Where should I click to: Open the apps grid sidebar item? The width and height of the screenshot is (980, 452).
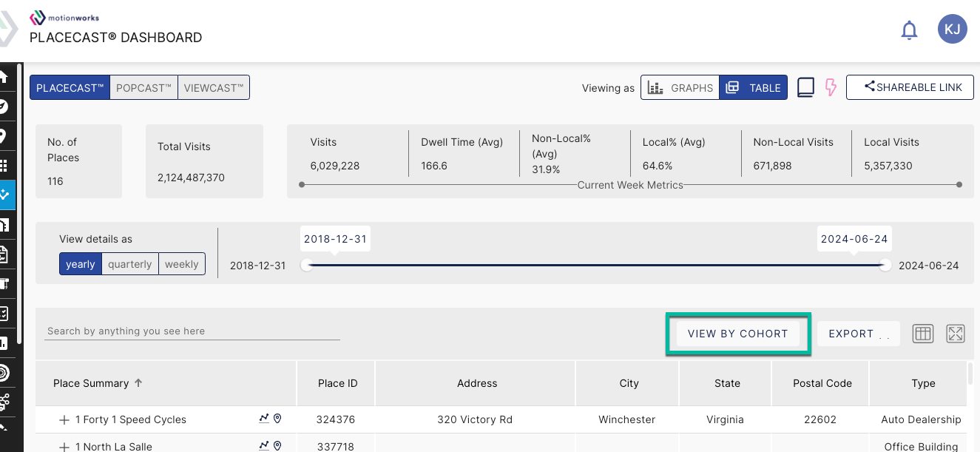4,166
